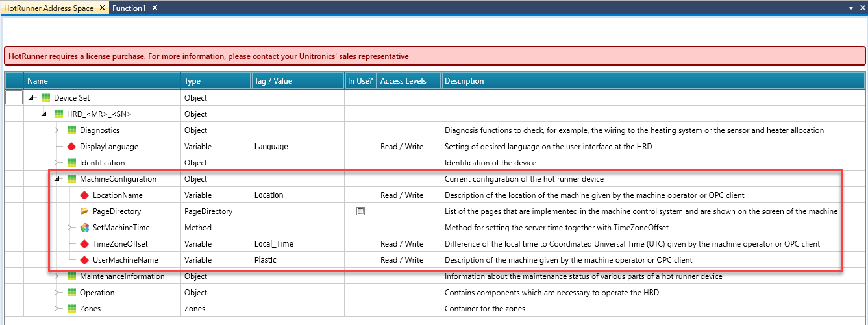The height and width of the screenshot is (325, 868).
Task: Open the tab list dropdown arrow
Action: pos(851,8)
